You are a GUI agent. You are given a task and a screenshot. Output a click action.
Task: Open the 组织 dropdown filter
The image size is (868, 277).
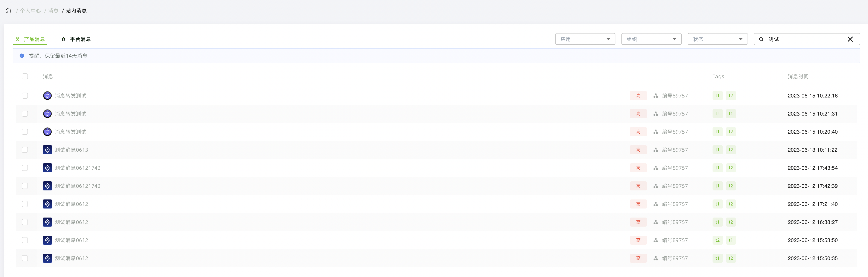click(651, 39)
